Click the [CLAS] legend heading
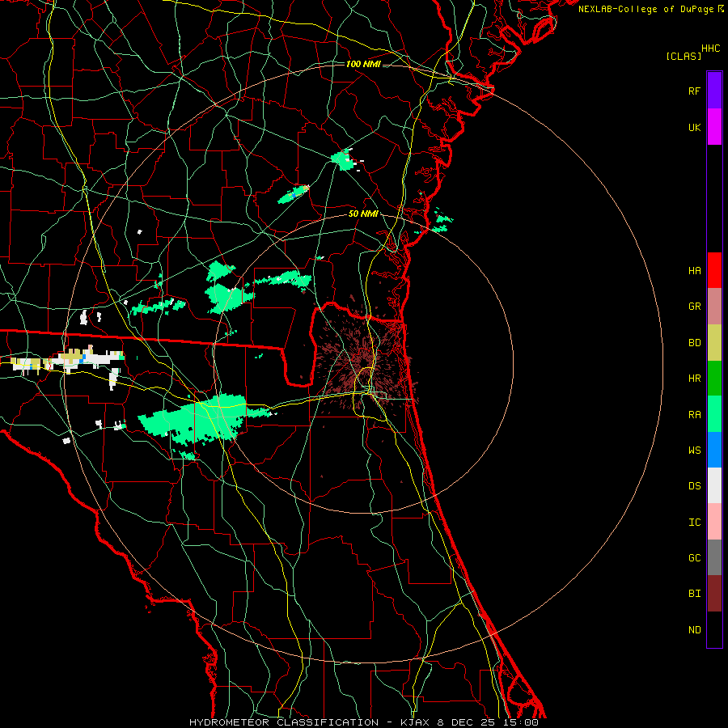 click(684, 56)
